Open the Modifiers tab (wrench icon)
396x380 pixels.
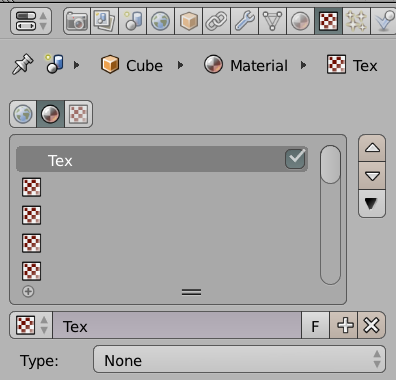point(244,21)
